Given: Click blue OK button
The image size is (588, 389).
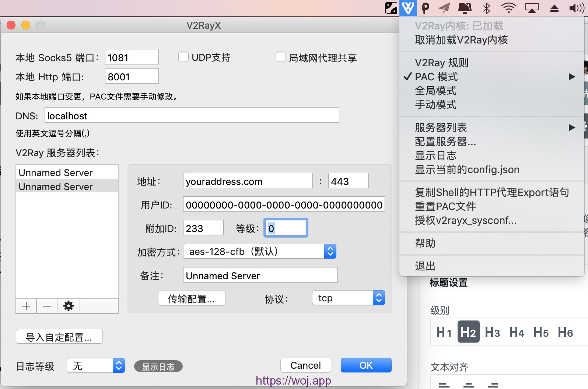Looking at the screenshot, I should pos(366,365).
